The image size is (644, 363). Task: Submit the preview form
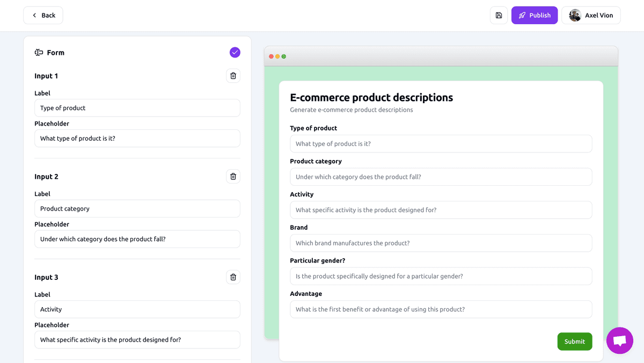(x=574, y=342)
